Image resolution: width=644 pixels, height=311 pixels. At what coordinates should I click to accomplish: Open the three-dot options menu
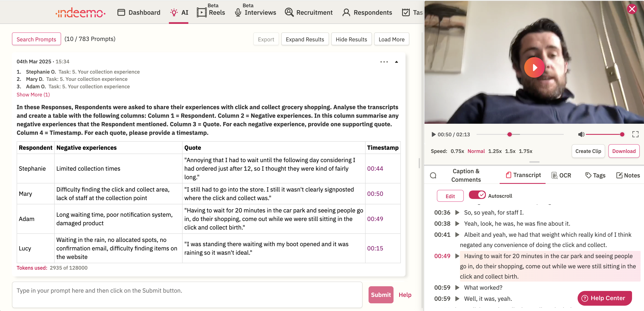[x=384, y=62]
